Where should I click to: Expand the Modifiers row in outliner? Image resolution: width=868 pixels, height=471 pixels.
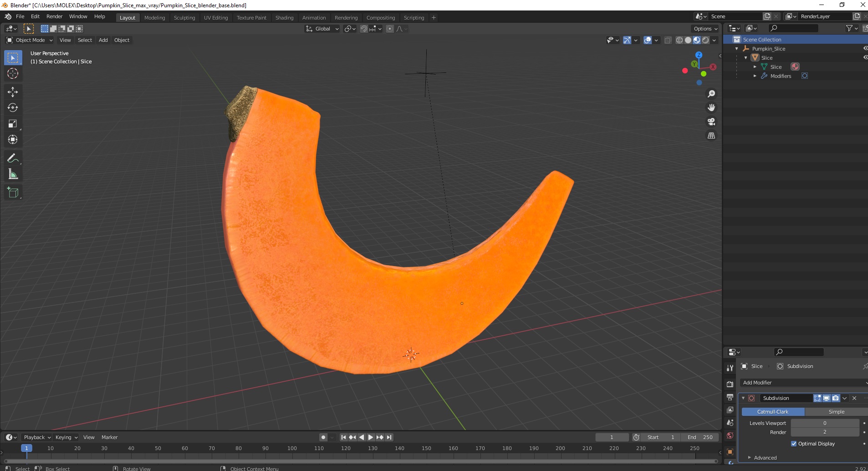point(755,76)
